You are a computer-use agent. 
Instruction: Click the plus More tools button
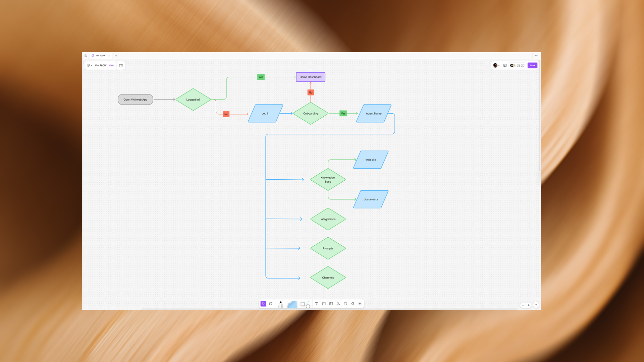pyautogui.click(x=360, y=304)
